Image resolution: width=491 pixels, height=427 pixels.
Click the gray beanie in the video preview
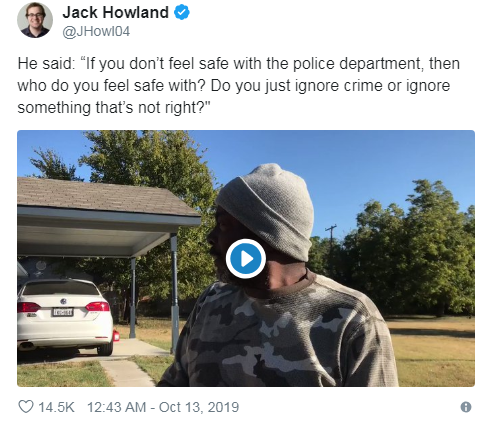click(x=266, y=211)
